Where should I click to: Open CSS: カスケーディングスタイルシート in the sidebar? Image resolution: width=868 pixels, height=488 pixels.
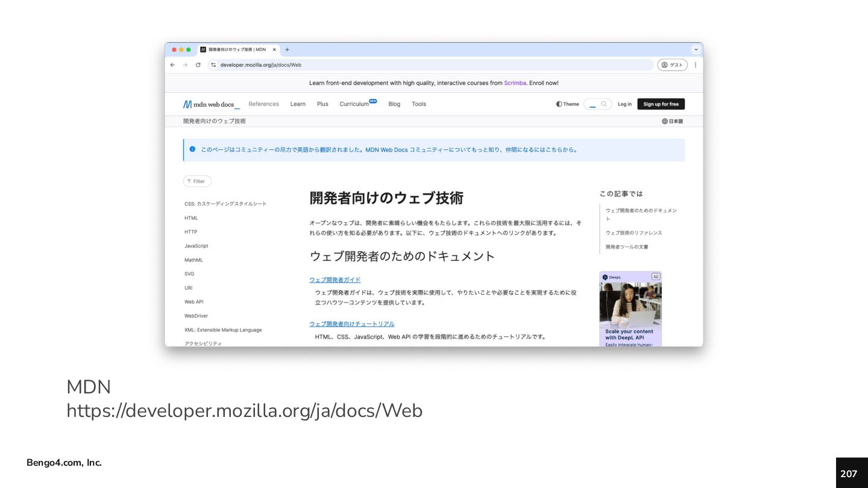click(225, 204)
